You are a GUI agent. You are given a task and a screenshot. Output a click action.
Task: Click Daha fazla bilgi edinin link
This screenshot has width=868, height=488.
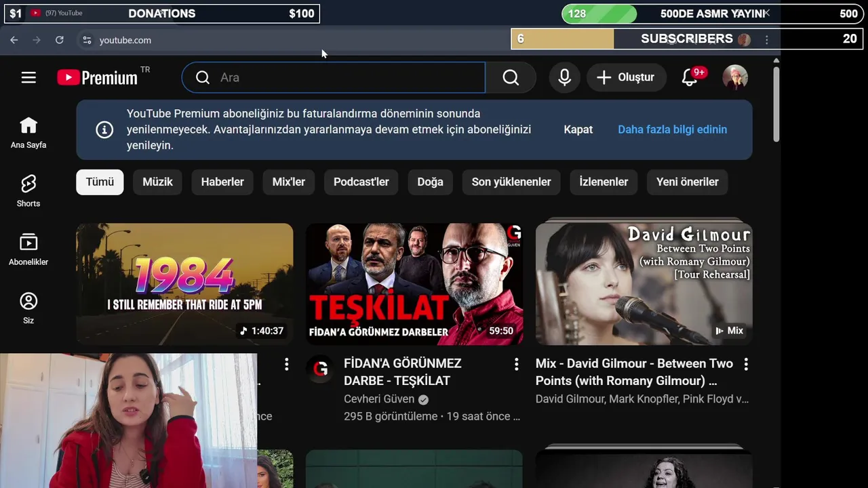(x=672, y=129)
